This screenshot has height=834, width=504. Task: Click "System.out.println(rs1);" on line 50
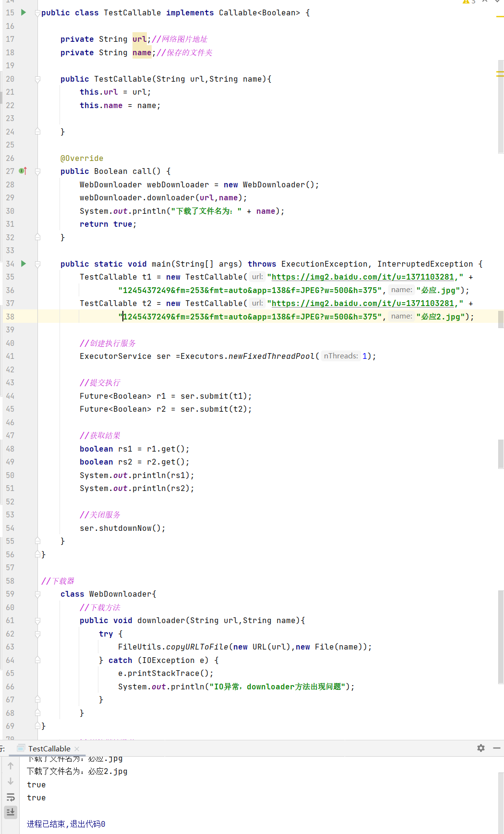(137, 475)
